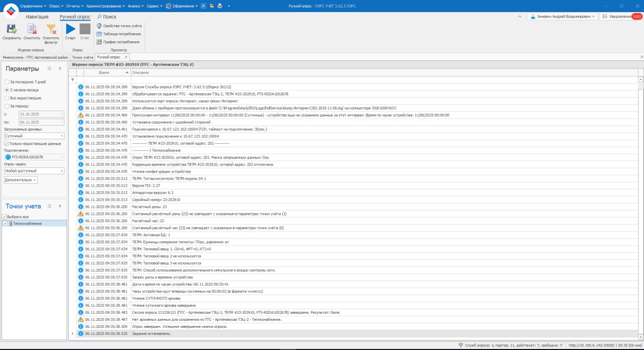Click the Сохранить journal save icon

[11, 30]
